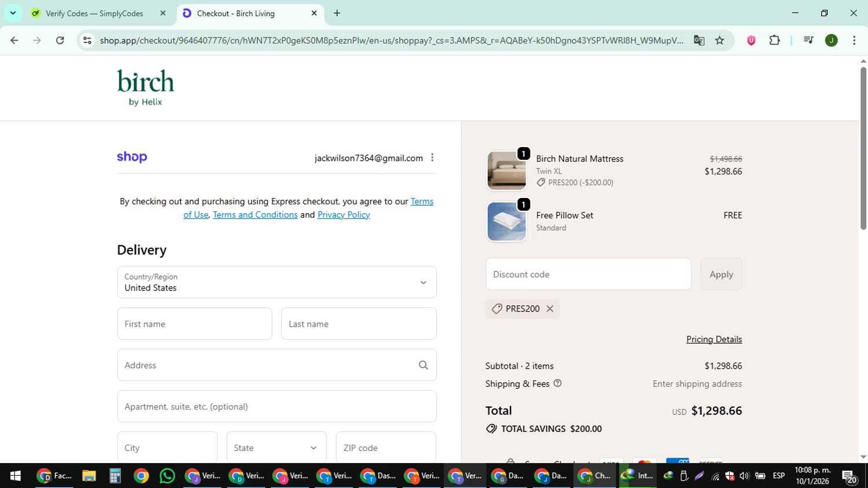Focus the City field
Screen dimensions: 868x488
167,447
